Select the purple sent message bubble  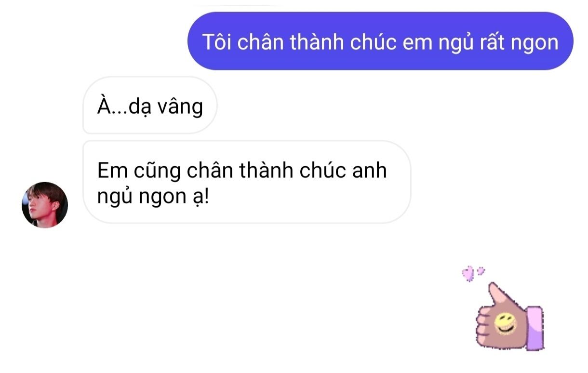point(380,41)
